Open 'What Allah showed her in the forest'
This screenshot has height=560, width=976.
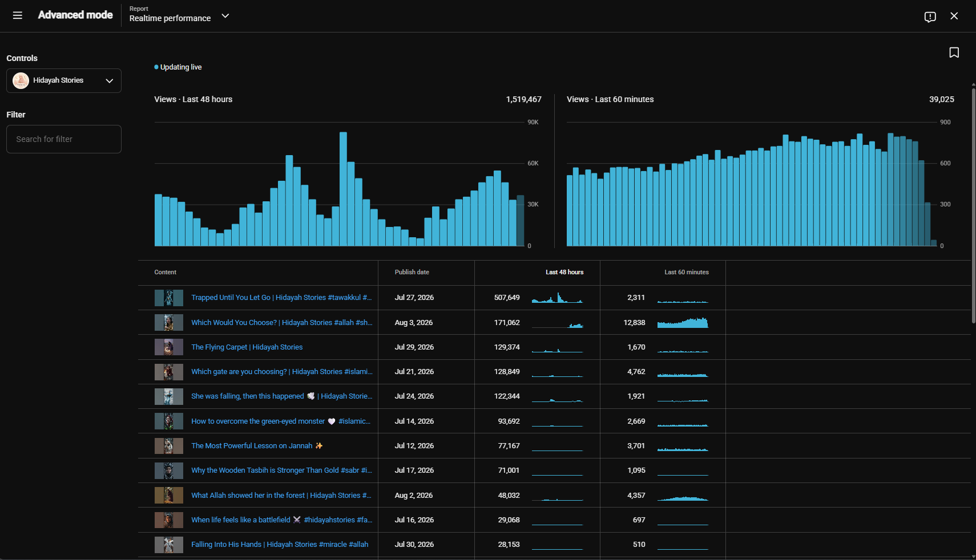(x=281, y=496)
